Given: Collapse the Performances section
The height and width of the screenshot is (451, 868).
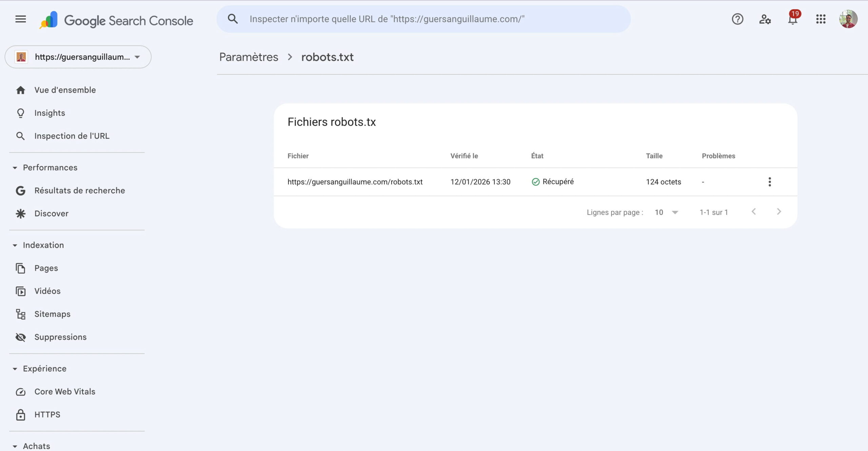Looking at the screenshot, I should (15, 168).
